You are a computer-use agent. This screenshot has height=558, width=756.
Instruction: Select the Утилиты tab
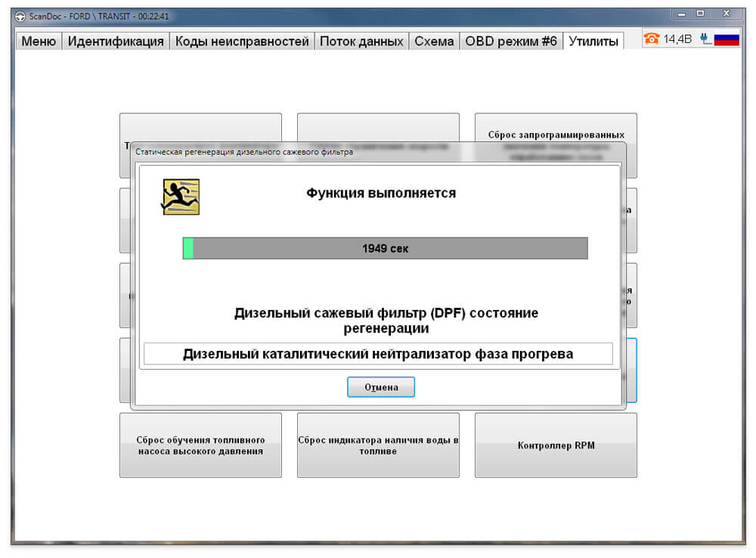pyautogui.click(x=593, y=42)
